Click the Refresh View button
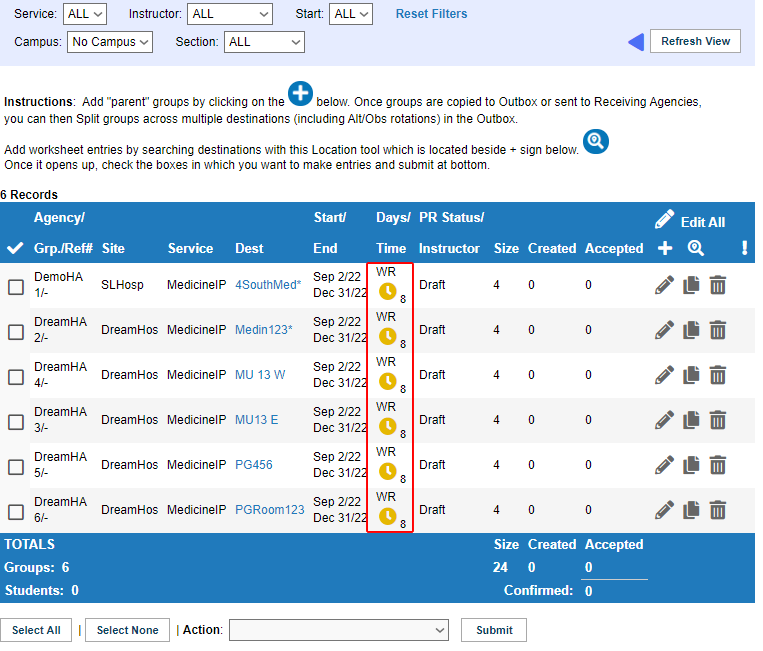The image size is (763, 651). 695,41
